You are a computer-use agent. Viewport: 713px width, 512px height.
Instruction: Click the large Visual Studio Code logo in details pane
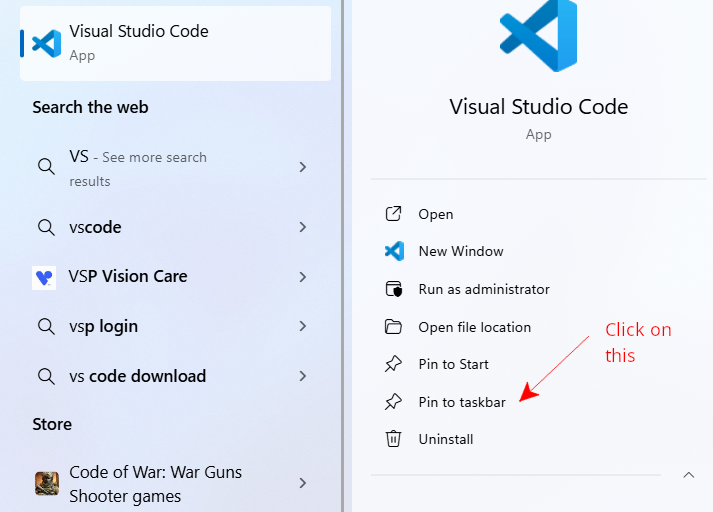[538, 35]
